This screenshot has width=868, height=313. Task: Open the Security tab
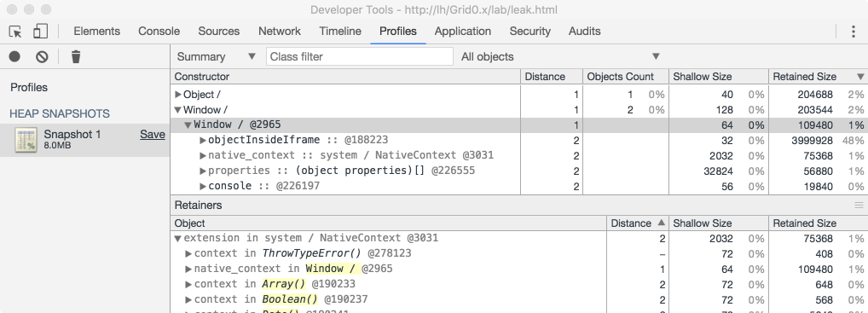click(x=529, y=32)
